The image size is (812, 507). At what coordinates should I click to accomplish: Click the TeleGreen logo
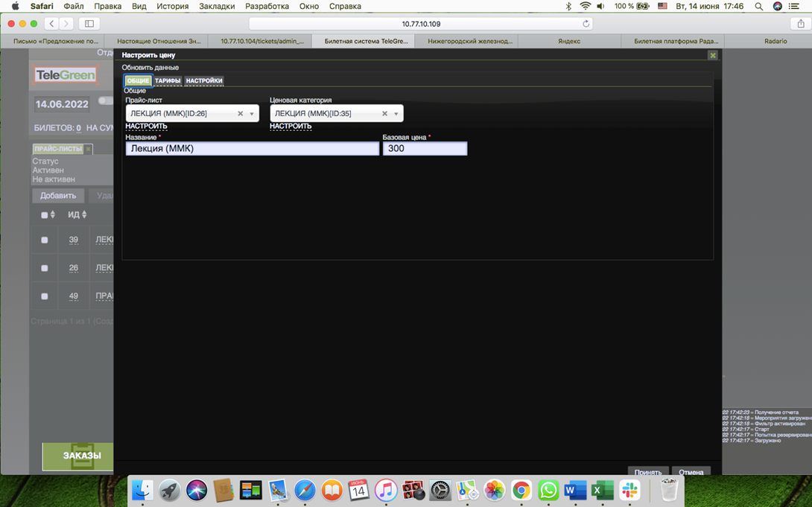pyautogui.click(x=65, y=74)
